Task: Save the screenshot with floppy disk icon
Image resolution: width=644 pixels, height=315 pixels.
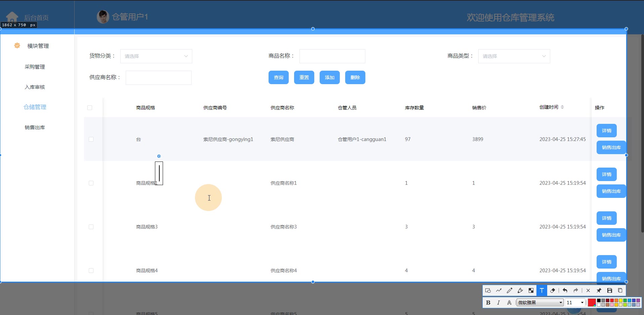Action: (610, 290)
